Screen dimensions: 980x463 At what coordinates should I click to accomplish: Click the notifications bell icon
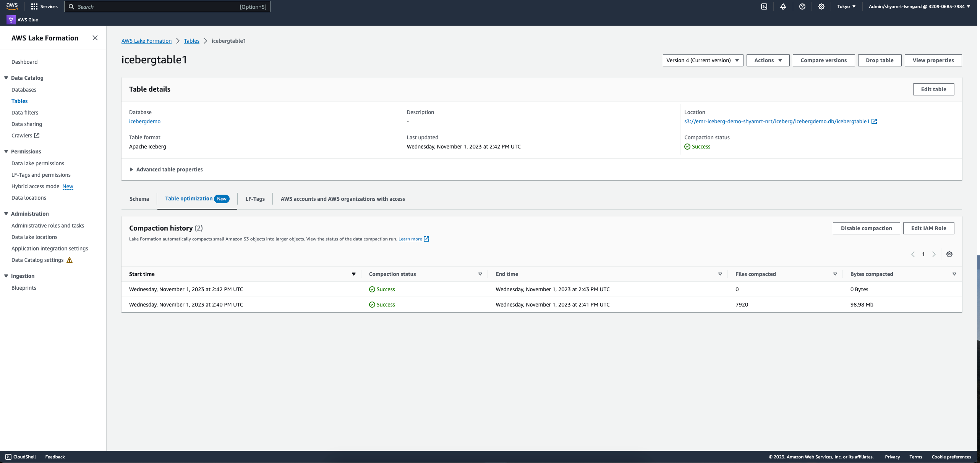(783, 6)
